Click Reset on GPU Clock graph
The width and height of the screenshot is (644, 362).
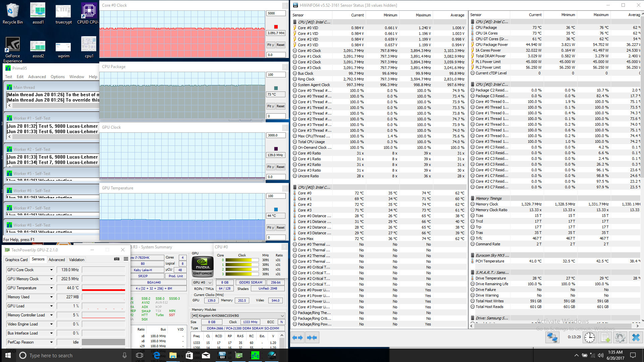pos(281,167)
